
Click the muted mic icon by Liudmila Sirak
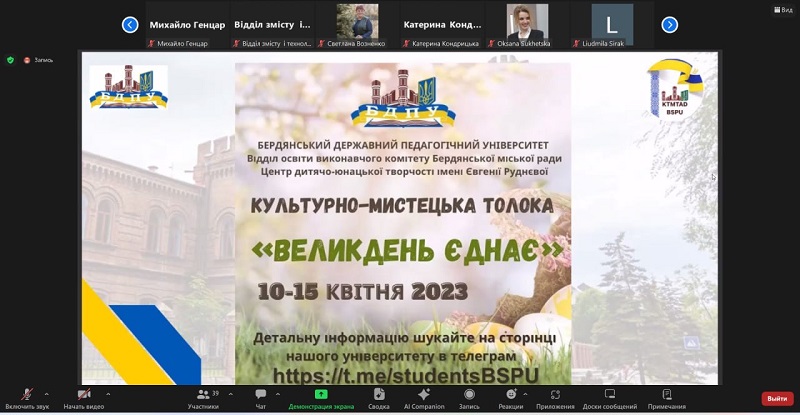[577, 43]
